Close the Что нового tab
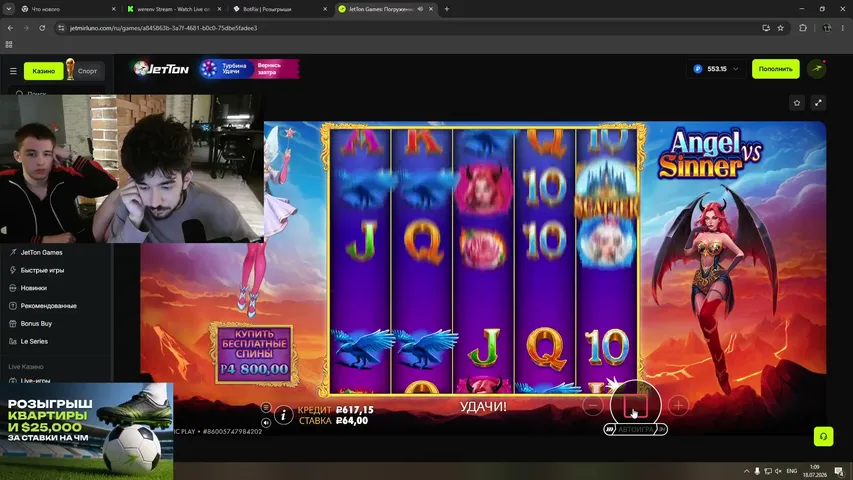Screen dimensions: 853x480 click(113, 9)
